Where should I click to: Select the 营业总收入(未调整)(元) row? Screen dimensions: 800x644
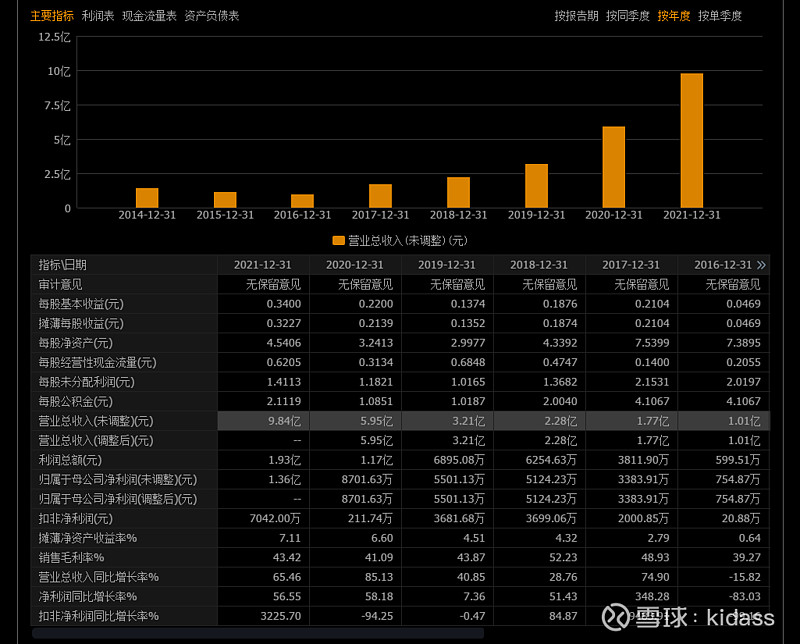[x=400, y=421]
